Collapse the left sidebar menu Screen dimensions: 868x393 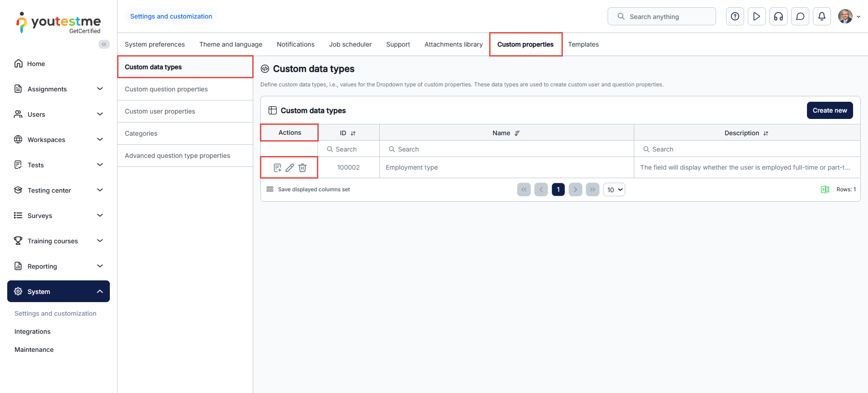104,44
